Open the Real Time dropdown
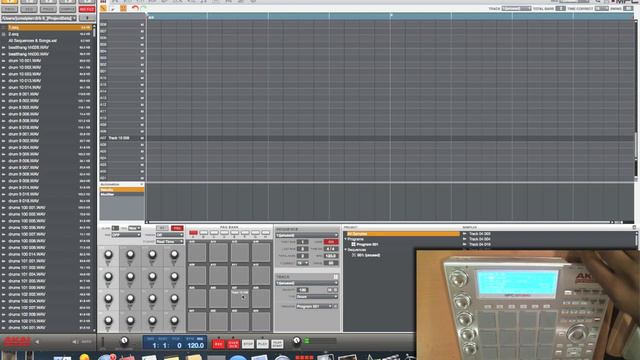This screenshot has height=360, width=640. tap(169, 242)
